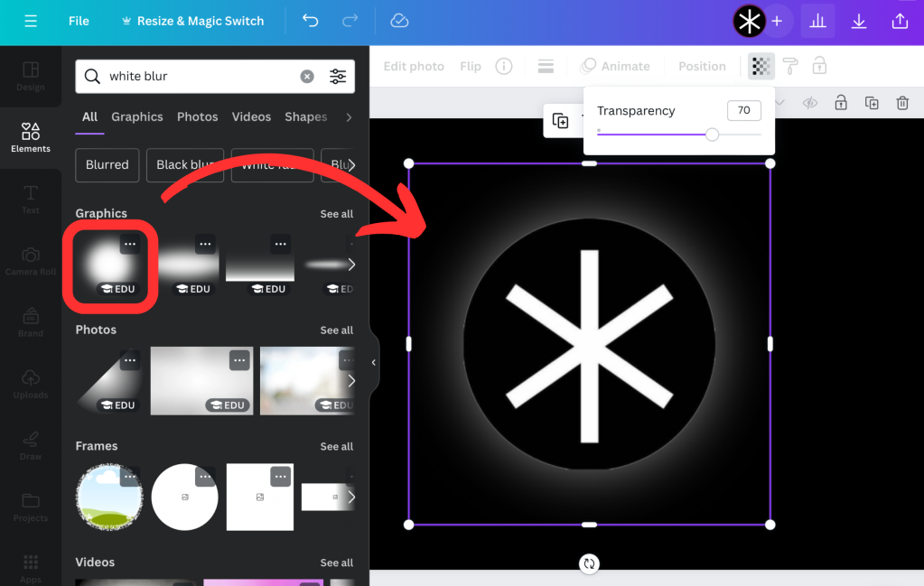Image resolution: width=924 pixels, height=586 pixels.
Task: Toggle the toolbar lock
Action: coord(819,67)
